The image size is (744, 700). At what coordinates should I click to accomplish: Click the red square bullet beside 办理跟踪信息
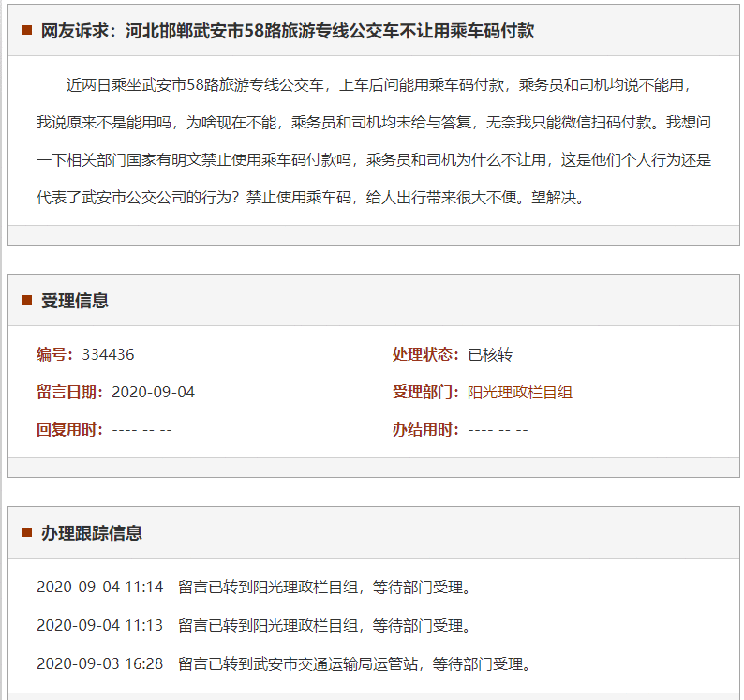(x=27, y=532)
